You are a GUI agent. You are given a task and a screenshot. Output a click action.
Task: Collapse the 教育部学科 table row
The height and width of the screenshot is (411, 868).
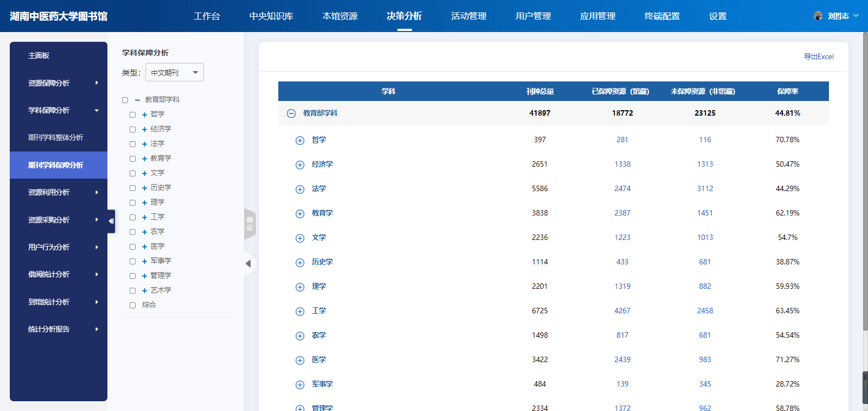(x=291, y=113)
